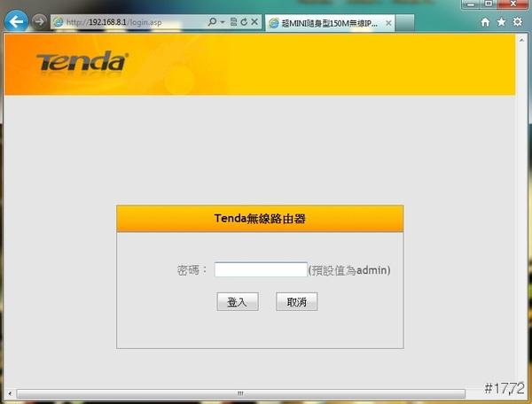
Task: Click the vertical scrollbar up arrow
Action: point(521,40)
